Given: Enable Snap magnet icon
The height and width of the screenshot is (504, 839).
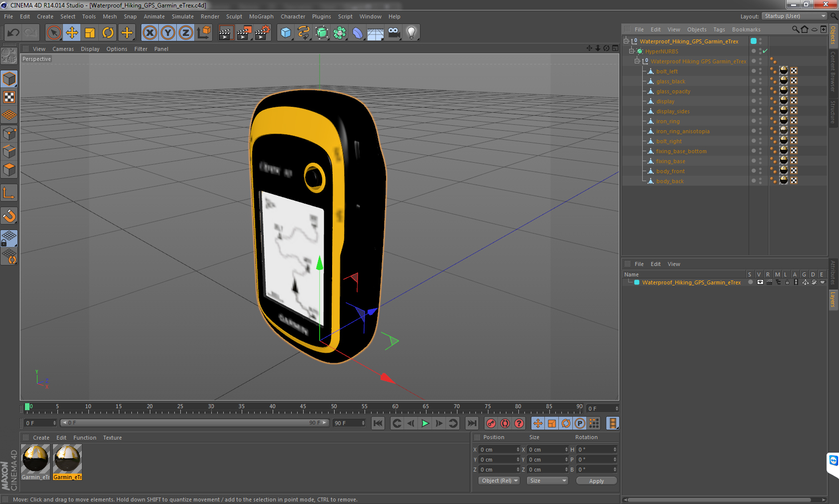Looking at the screenshot, I should [x=9, y=216].
